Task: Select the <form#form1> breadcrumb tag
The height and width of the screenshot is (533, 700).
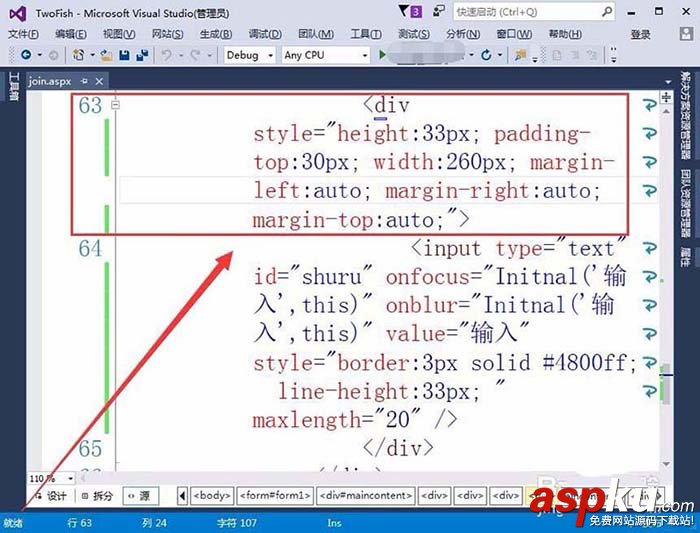Action: (x=275, y=496)
